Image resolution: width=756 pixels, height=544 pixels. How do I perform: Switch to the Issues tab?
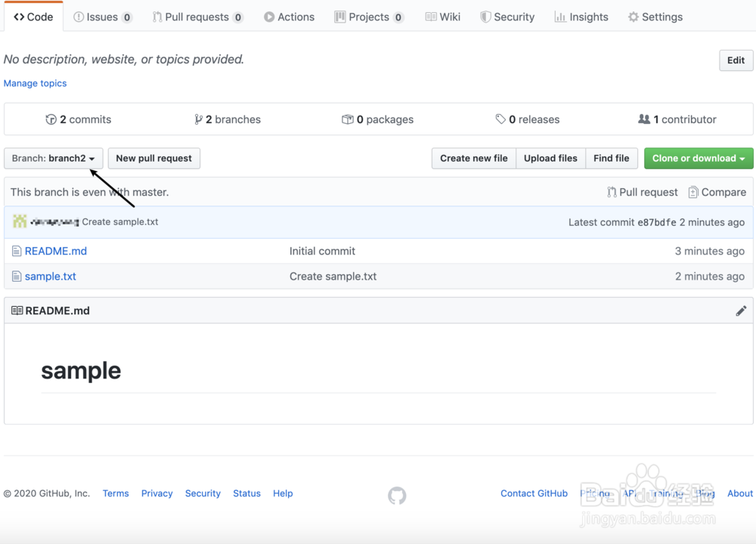[x=103, y=17]
